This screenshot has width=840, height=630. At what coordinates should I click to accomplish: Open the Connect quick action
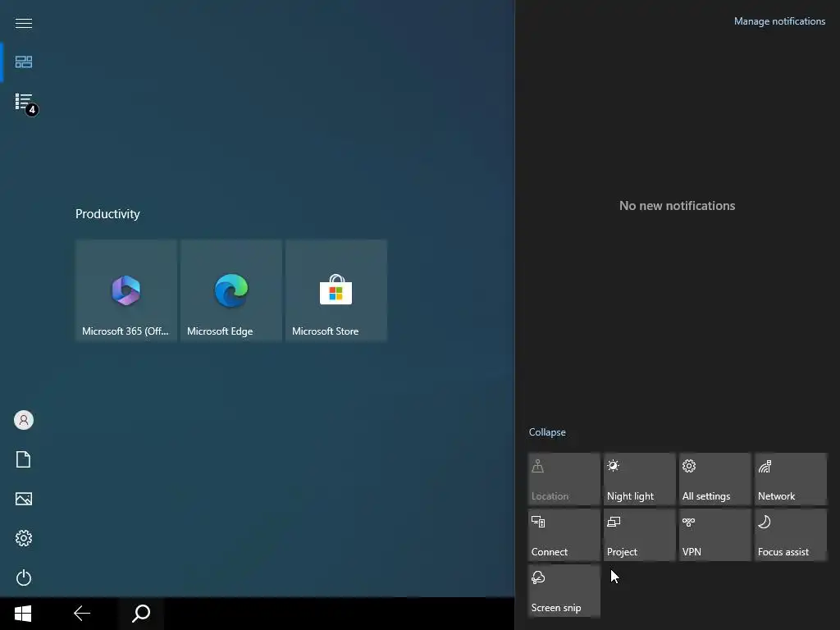564,535
